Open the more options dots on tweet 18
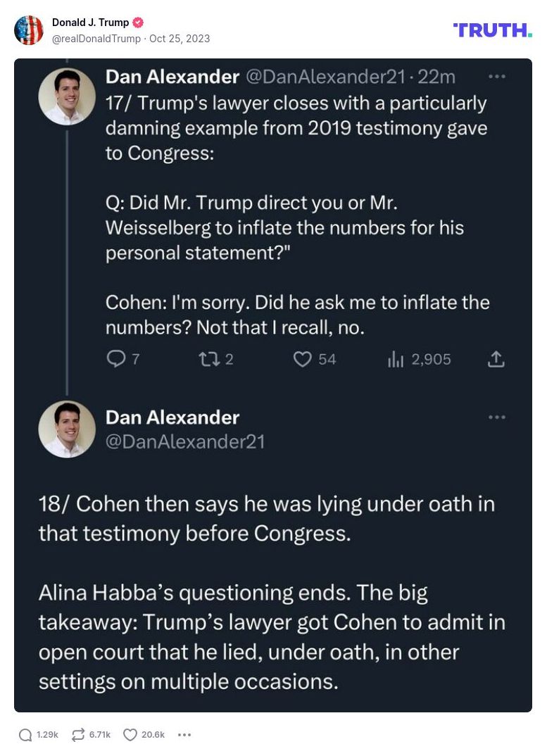Screen dimensions: 547x756 click(497, 417)
